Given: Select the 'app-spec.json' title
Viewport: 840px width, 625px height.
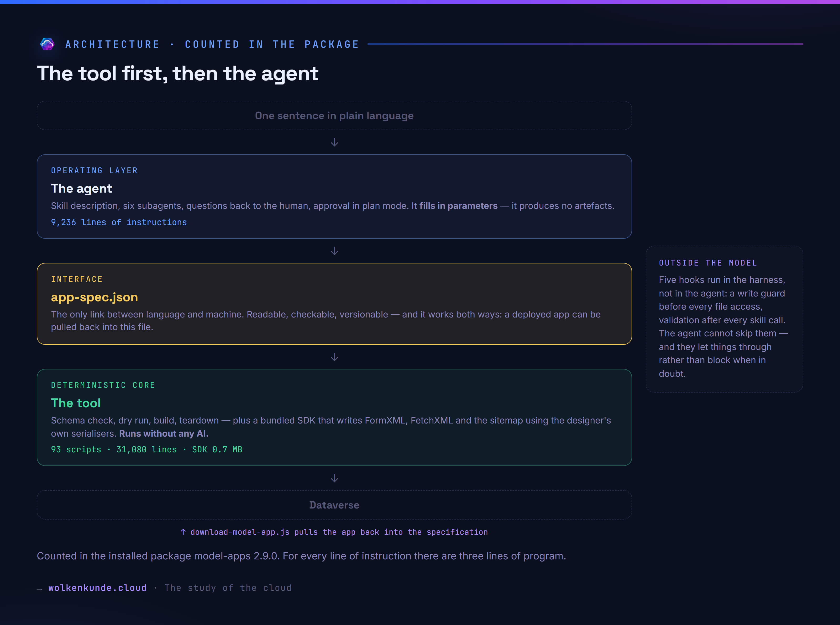Looking at the screenshot, I should [94, 297].
